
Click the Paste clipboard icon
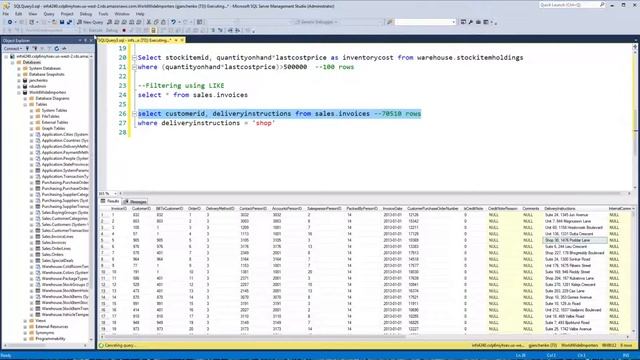[x=163, y=22]
